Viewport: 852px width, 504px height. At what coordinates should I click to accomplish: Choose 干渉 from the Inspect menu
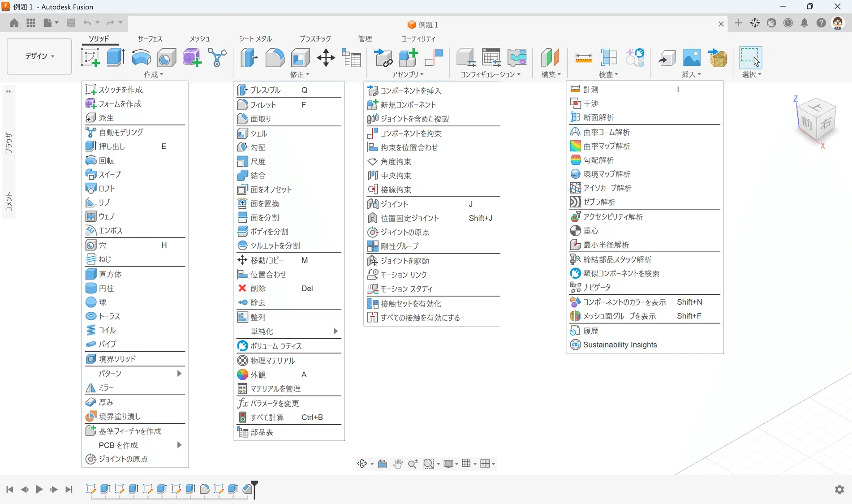click(x=645, y=103)
